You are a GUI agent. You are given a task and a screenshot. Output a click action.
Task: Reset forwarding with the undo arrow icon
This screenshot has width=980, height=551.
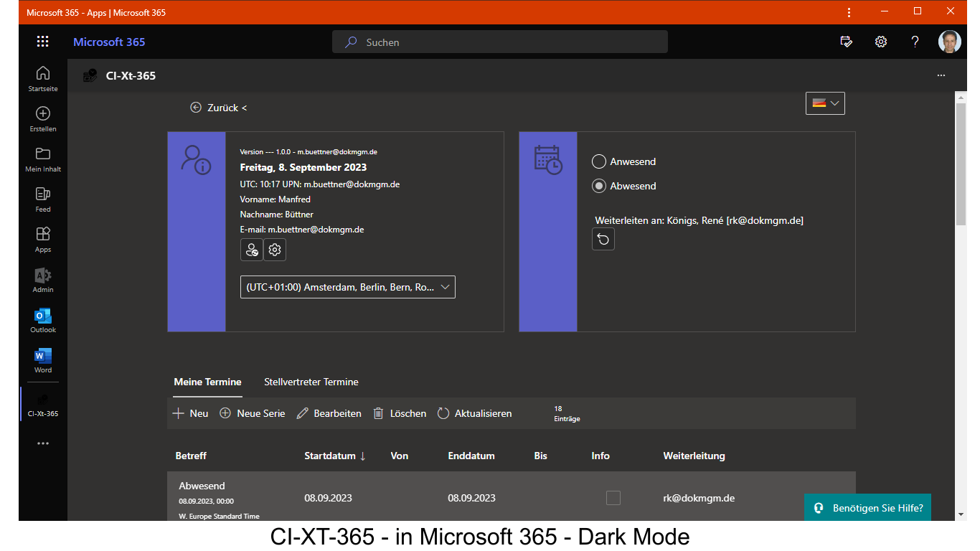coord(603,239)
